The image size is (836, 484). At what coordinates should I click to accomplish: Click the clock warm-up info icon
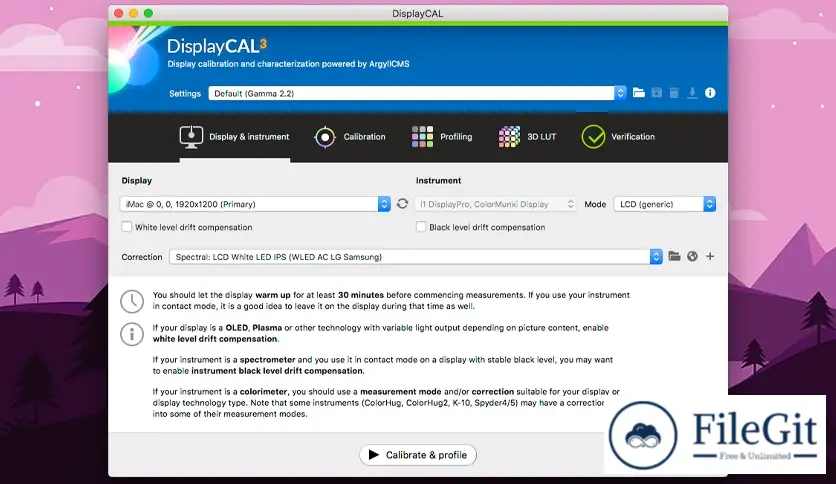(x=132, y=301)
